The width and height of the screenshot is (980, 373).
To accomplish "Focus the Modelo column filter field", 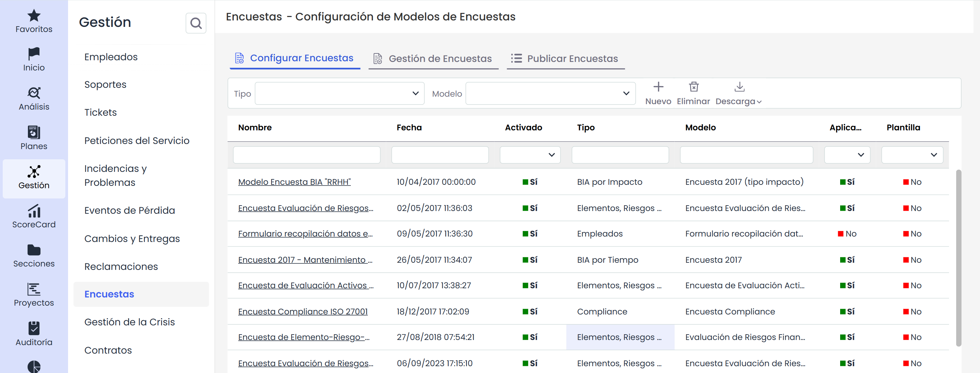I will 747,155.
